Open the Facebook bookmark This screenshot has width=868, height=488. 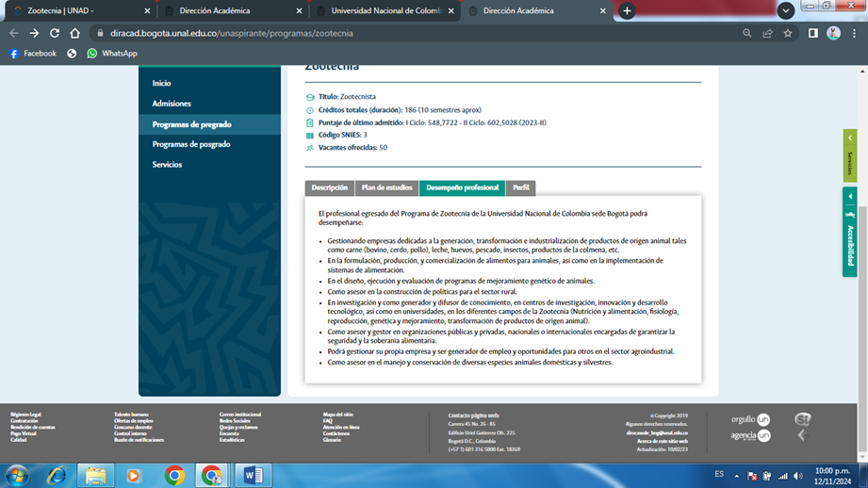pyautogui.click(x=33, y=54)
